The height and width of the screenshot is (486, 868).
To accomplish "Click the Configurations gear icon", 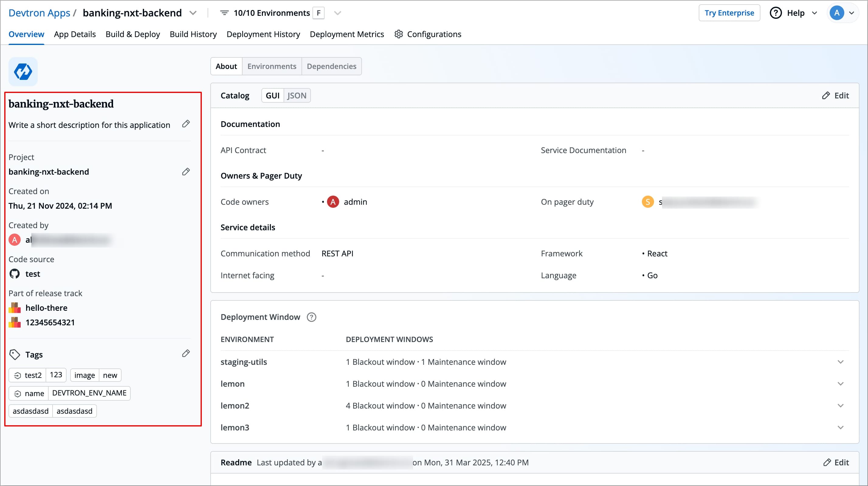I will click(x=399, y=34).
